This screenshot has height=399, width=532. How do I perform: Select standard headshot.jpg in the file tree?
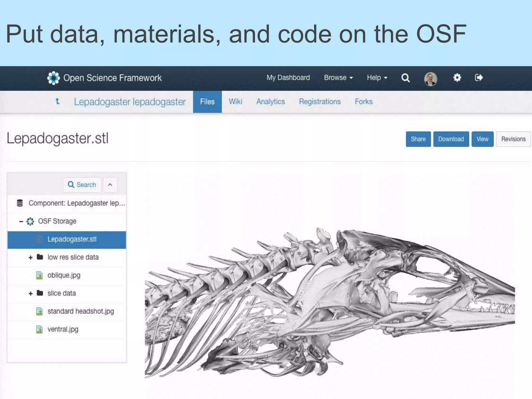(x=81, y=311)
